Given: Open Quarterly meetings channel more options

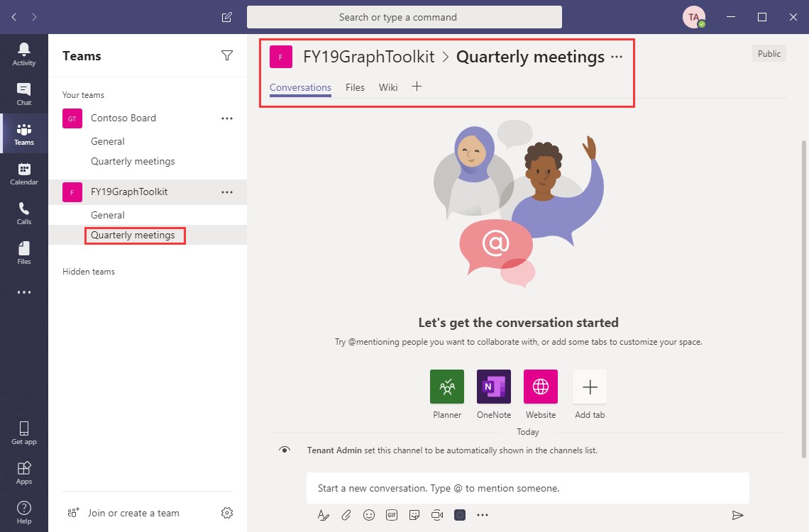Looking at the screenshot, I should [x=617, y=57].
